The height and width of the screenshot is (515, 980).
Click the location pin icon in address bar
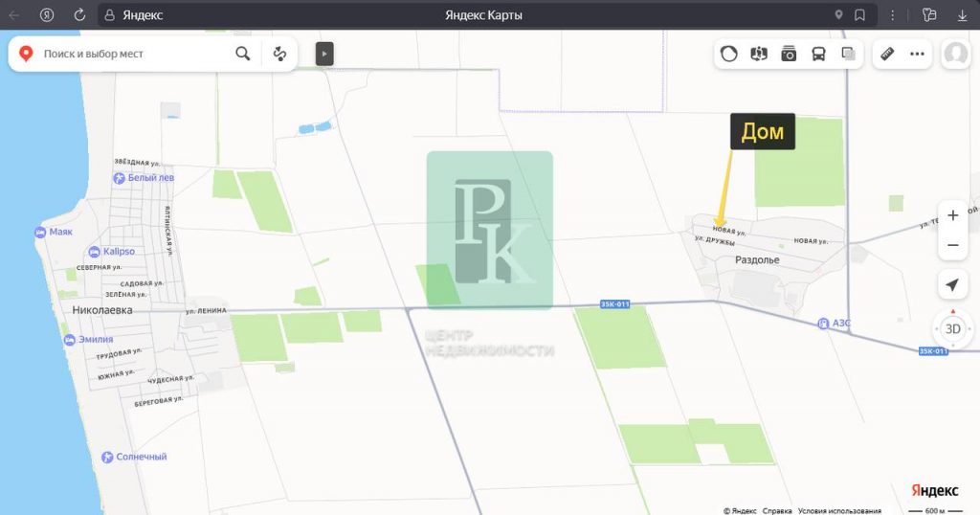click(838, 15)
